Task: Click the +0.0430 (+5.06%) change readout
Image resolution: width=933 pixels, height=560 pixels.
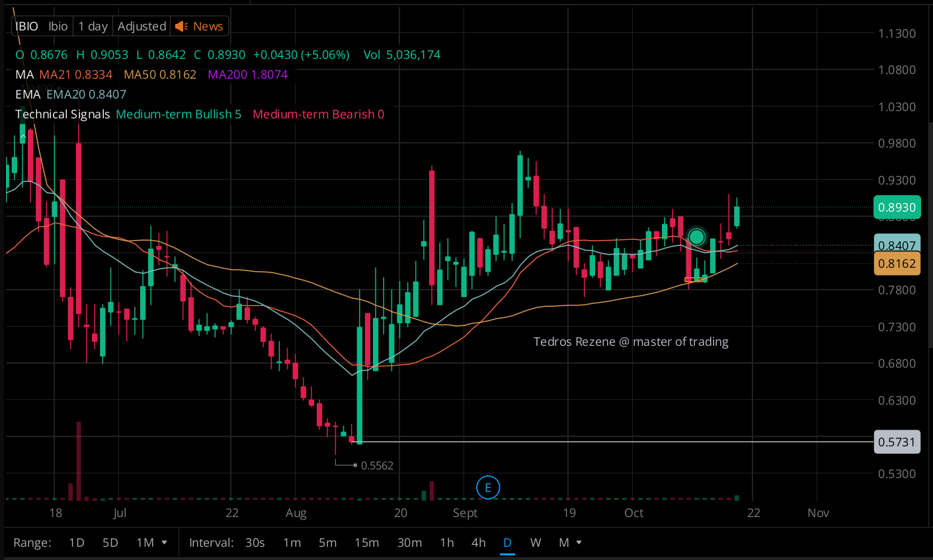Action: click(x=302, y=55)
